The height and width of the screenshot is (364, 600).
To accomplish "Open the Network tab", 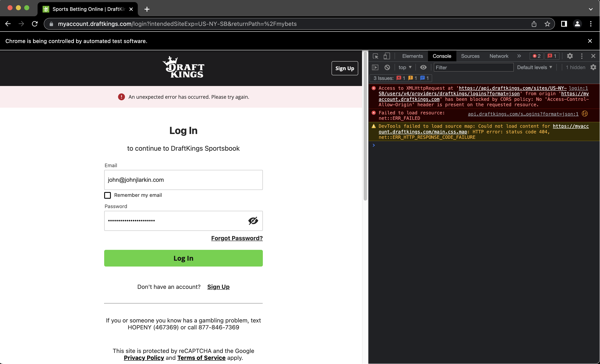I will tap(499, 56).
